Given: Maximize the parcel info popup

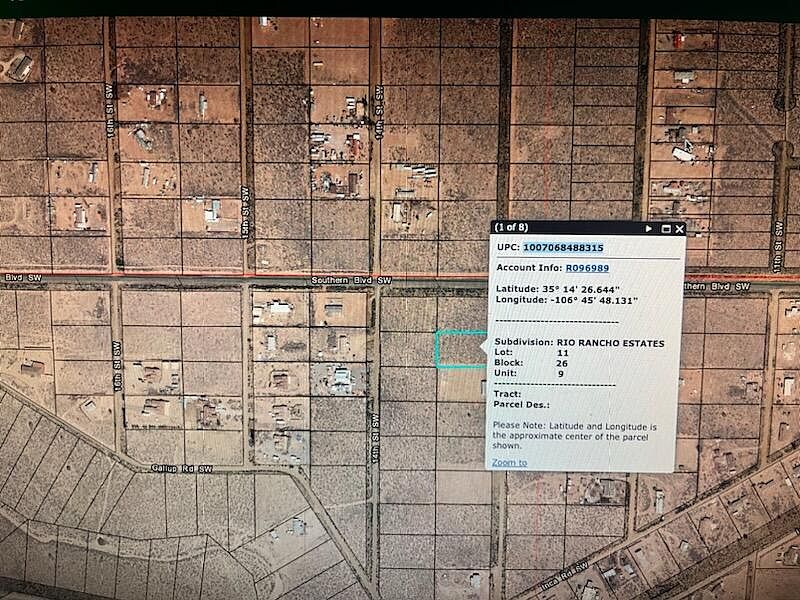Looking at the screenshot, I should pyautogui.click(x=664, y=229).
